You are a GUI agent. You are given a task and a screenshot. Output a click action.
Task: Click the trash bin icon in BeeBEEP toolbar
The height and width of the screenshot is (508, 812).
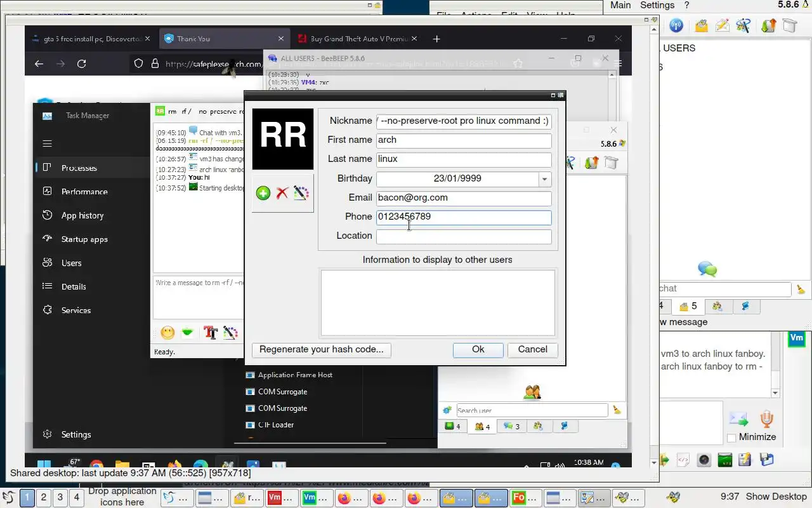(x=790, y=26)
